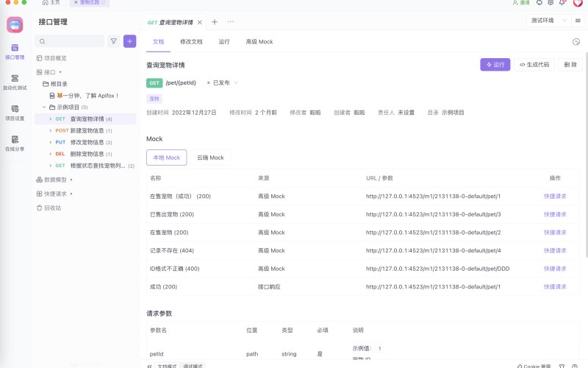The image size is (588, 368).
Task: Click the refresh sync icon in title bar
Action: (x=539, y=2)
